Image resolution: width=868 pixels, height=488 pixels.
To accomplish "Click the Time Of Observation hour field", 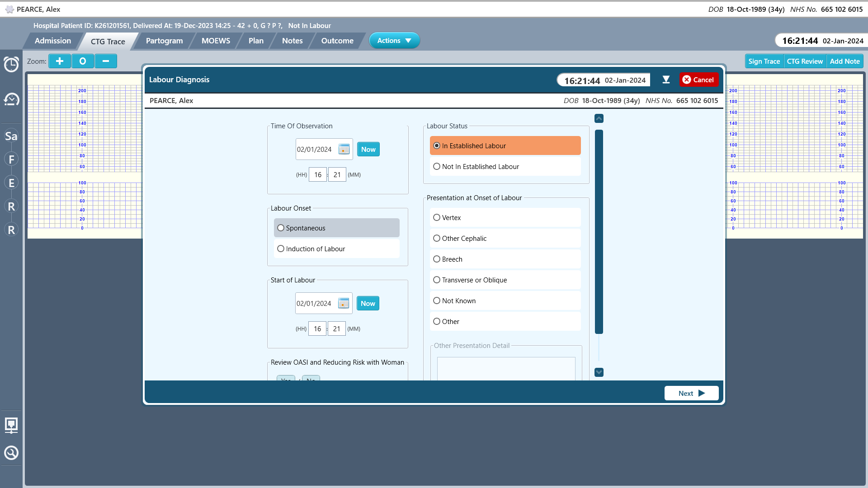I will pyautogui.click(x=318, y=175).
